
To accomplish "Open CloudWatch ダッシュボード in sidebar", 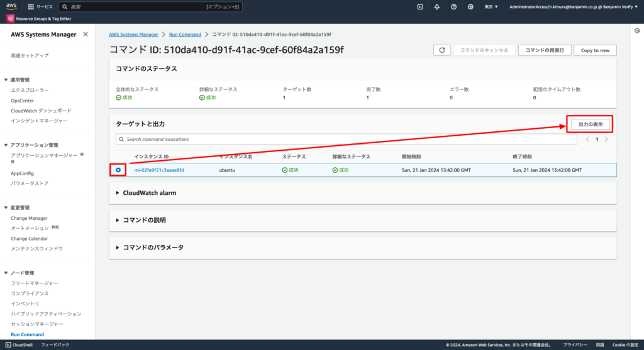I will pos(41,111).
